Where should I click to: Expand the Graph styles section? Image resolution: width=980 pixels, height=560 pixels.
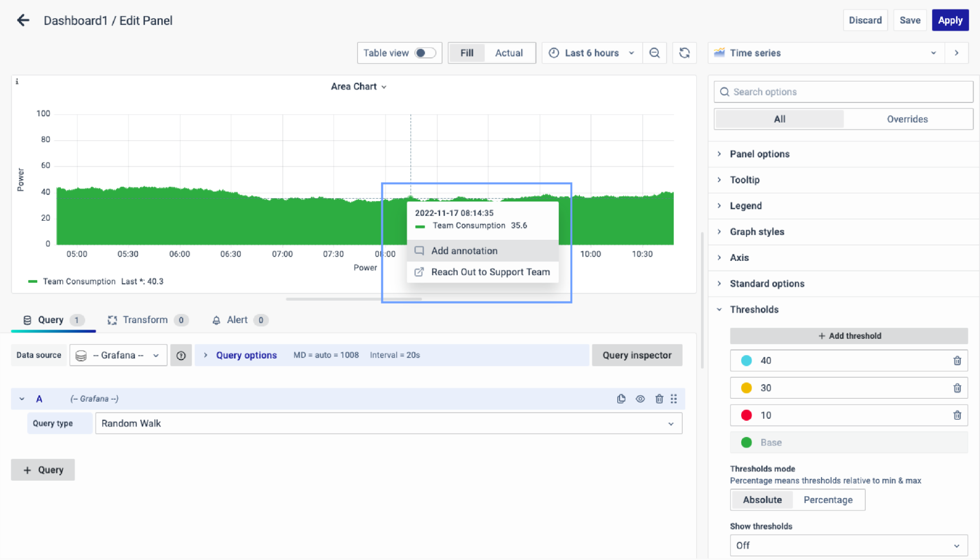point(757,231)
